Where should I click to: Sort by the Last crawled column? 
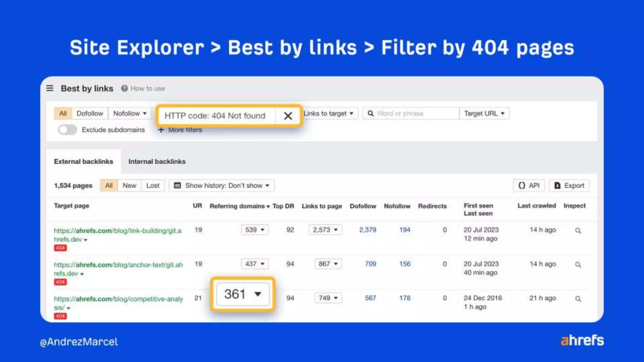[x=537, y=206]
